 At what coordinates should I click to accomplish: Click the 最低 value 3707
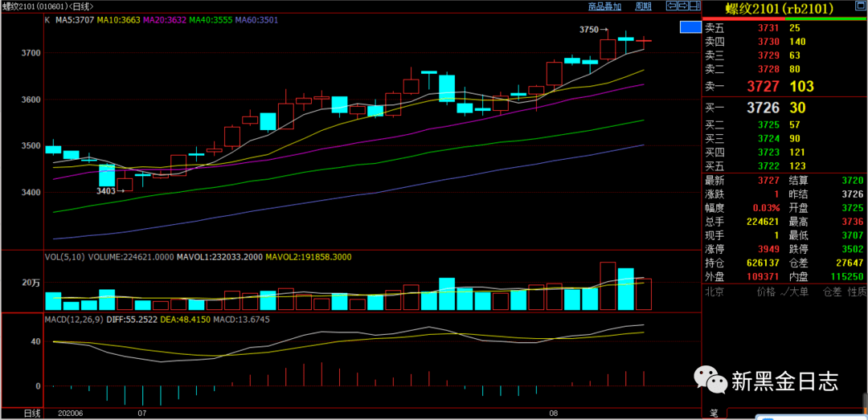click(851, 236)
